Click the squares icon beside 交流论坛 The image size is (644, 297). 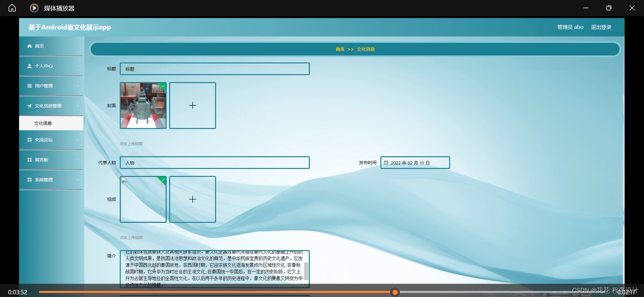[30, 140]
